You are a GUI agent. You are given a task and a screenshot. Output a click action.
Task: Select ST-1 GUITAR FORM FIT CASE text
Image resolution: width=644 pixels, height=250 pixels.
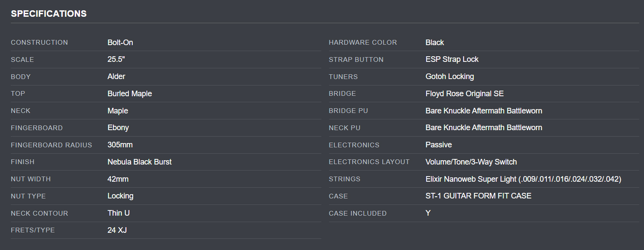pyautogui.click(x=479, y=196)
